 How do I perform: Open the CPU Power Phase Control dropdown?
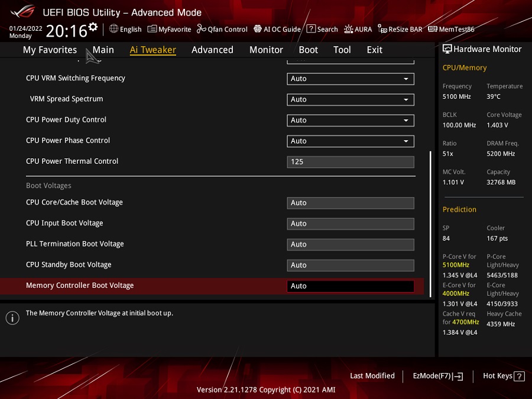tap(351, 141)
